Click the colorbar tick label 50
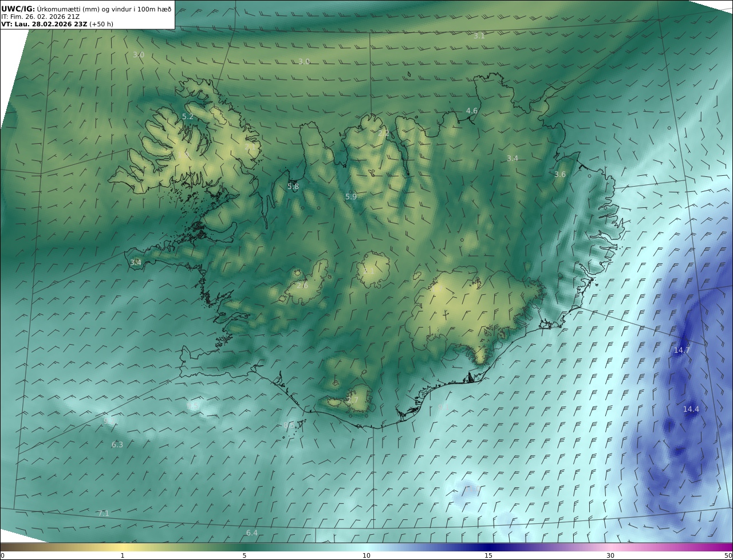The height and width of the screenshot is (560, 733). point(728,555)
